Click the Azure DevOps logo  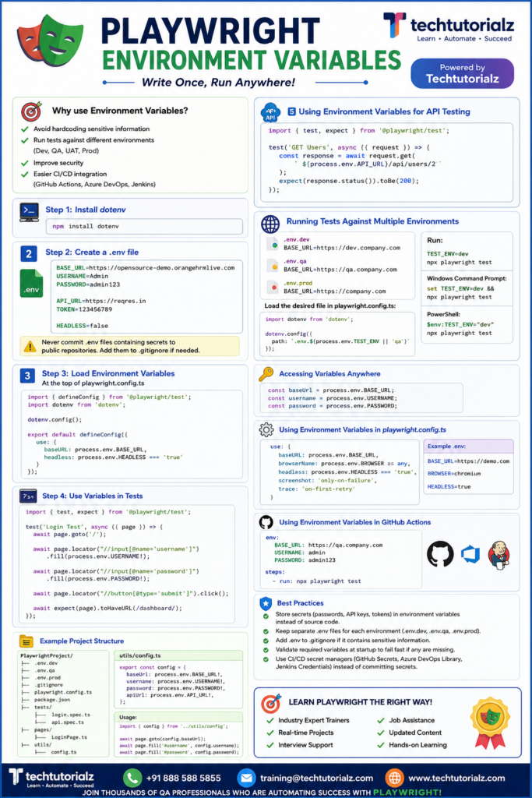[470, 554]
